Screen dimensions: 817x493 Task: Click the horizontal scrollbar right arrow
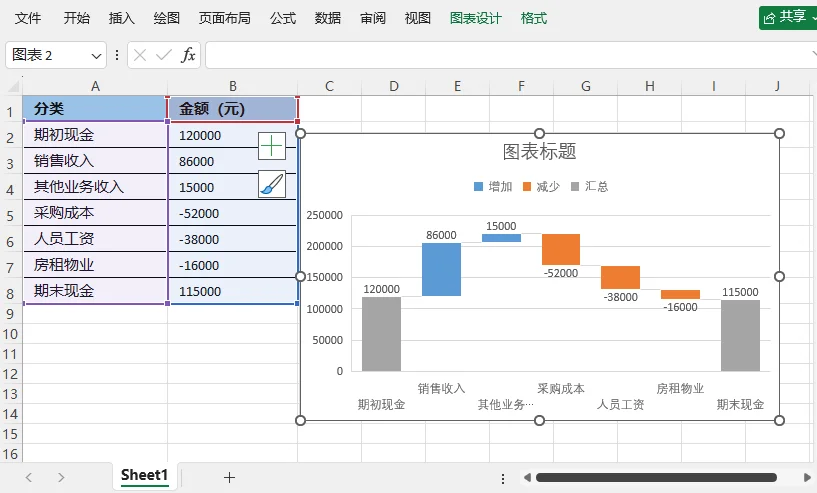pyautogui.click(x=807, y=477)
